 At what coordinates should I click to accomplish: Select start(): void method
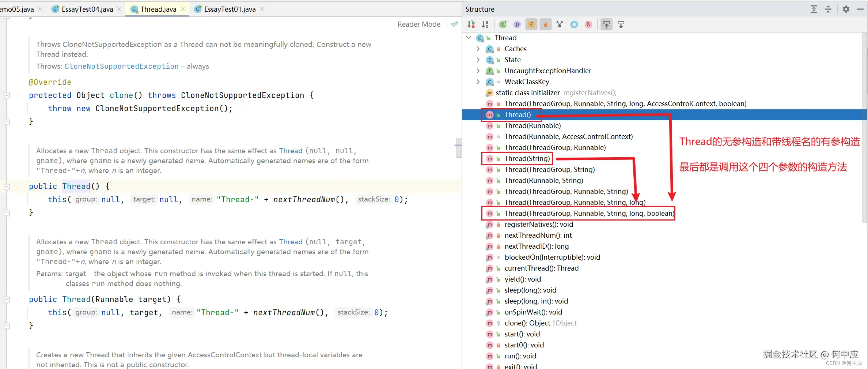522,334
